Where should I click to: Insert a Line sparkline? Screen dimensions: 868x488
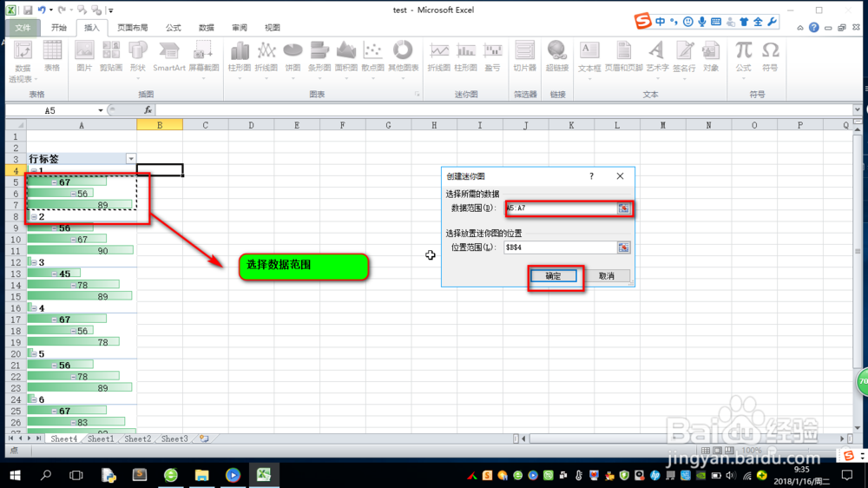(439, 56)
